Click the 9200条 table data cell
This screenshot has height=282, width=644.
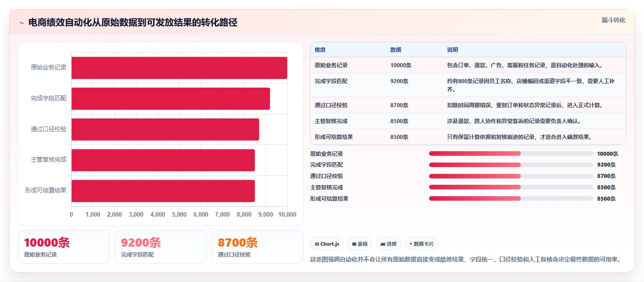point(399,81)
